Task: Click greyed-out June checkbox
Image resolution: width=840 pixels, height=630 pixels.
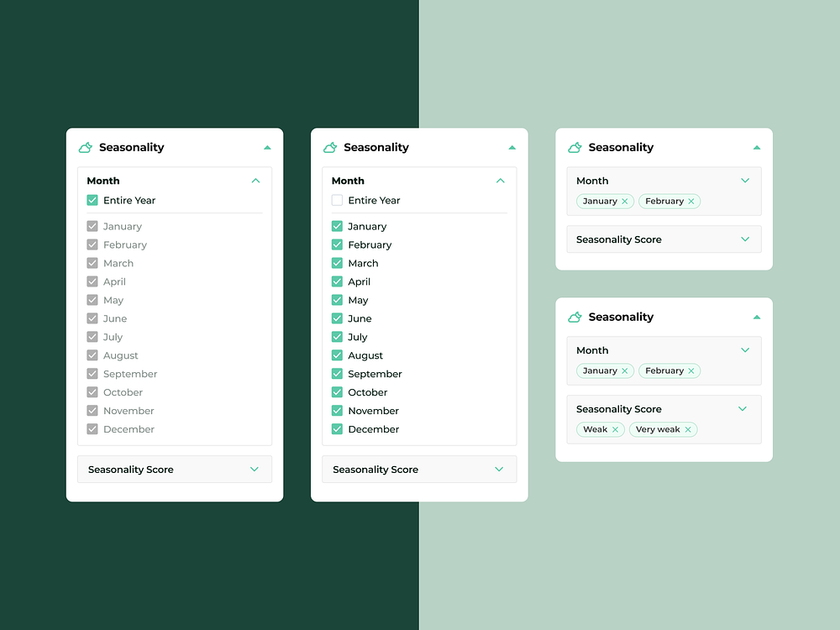Action: tap(92, 318)
